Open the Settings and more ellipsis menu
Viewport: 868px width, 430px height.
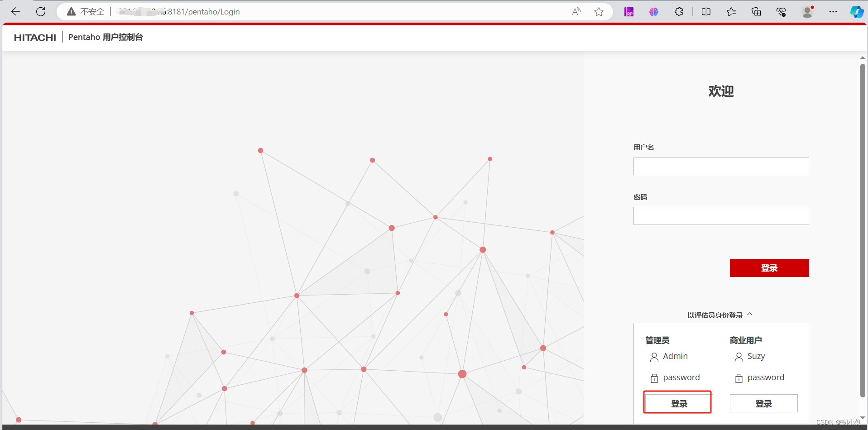pyautogui.click(x=833, y=12)
